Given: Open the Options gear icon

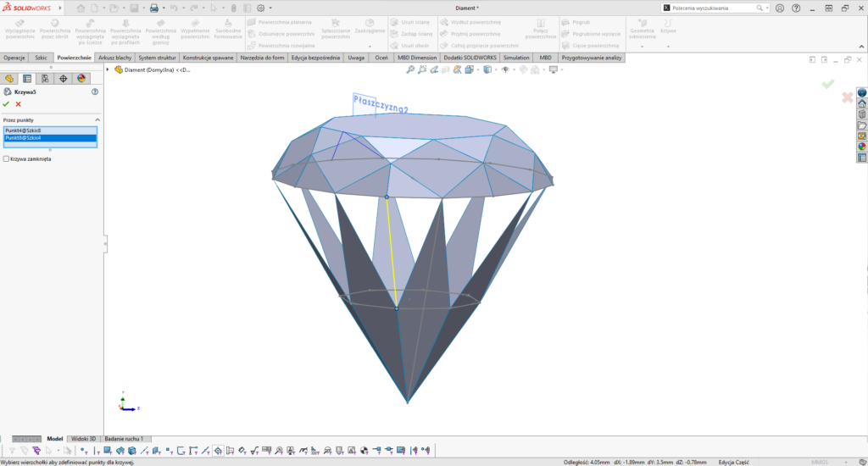Looking at the screenshot, I should click(x=260, y=8).
